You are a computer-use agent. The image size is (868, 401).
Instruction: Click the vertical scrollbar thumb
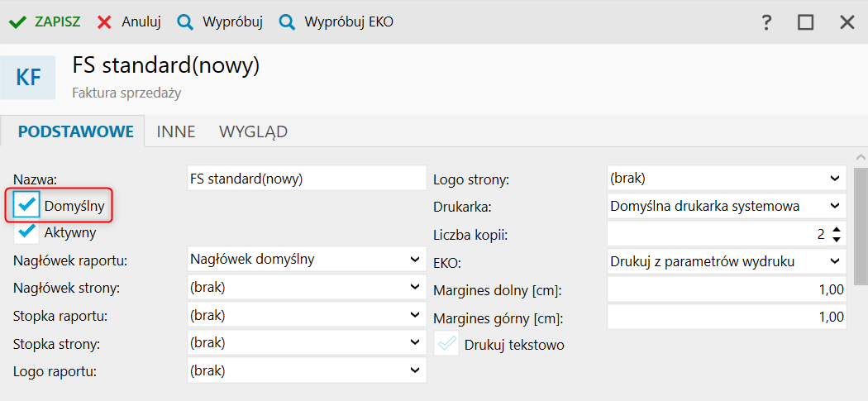tap(861, 223)
